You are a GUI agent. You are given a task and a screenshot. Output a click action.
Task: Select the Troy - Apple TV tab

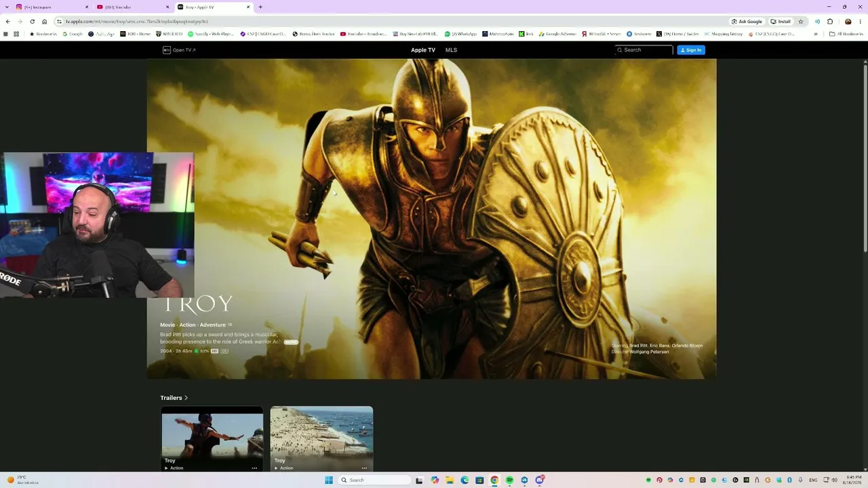214,7
